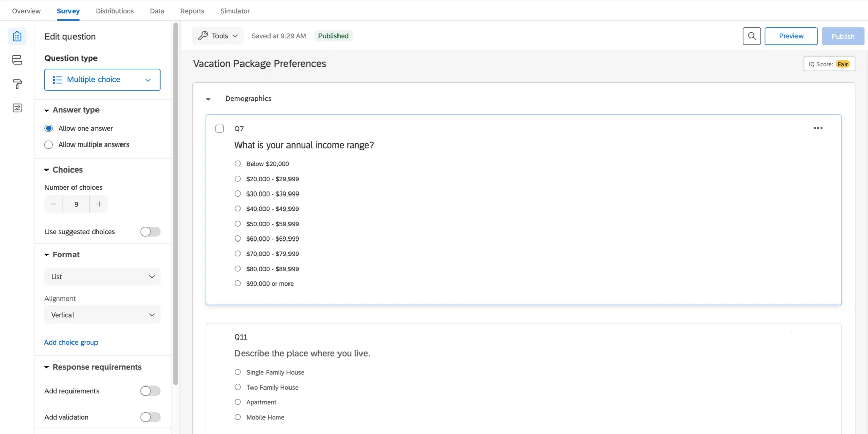Viewport: 868px width, 434px height.
Task: Increase number of choices with plus
Action: [99, 204]
